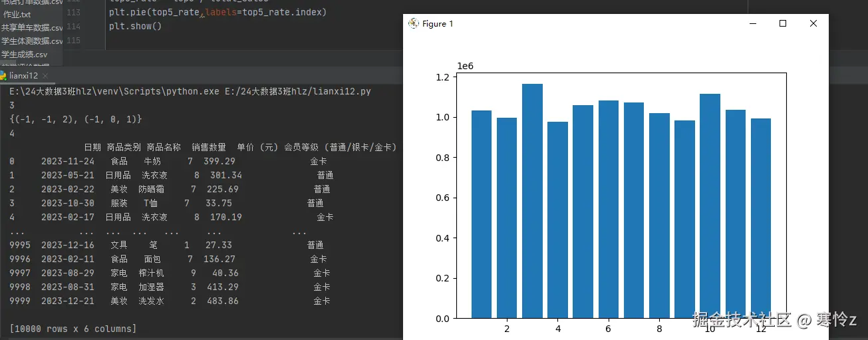The height and width of the screenshot is (340, 868).
Task: Click line number 114 in the gutter
Action: click(x=74, y=27)
